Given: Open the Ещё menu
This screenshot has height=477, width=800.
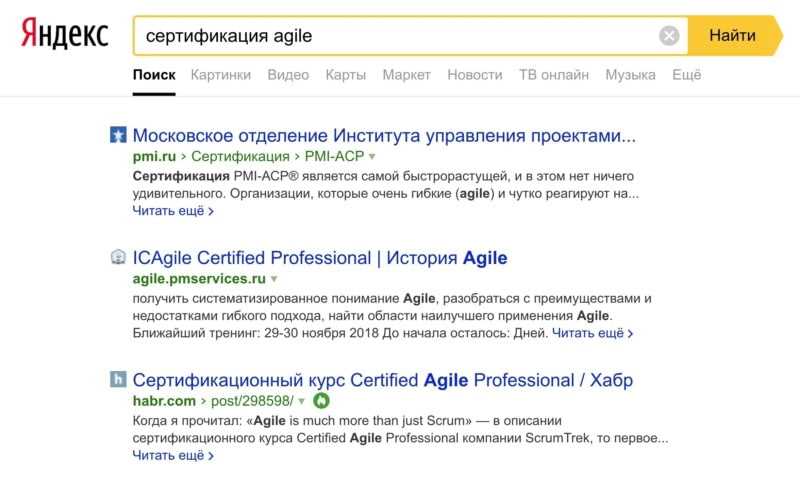Looking at the screenshot, I should click(687, 75).
